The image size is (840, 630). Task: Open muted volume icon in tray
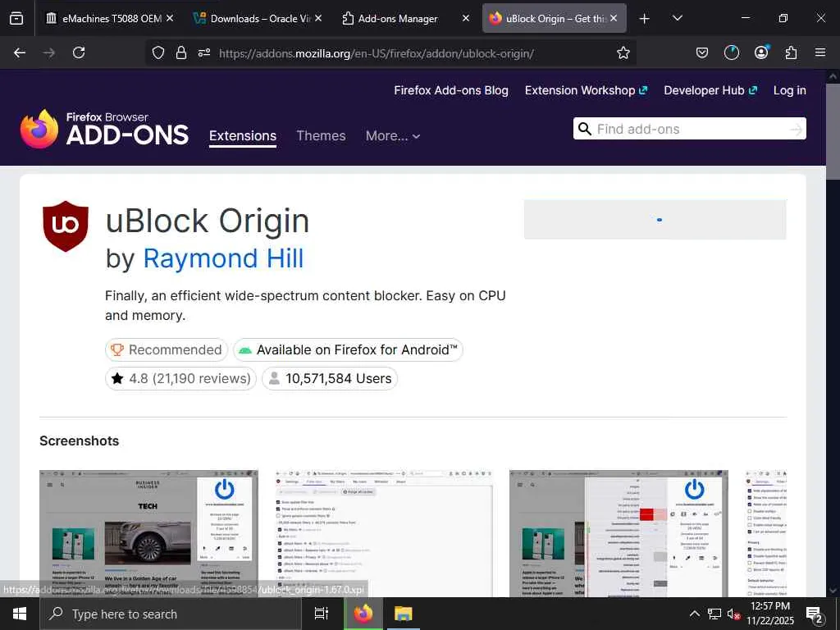733,614
